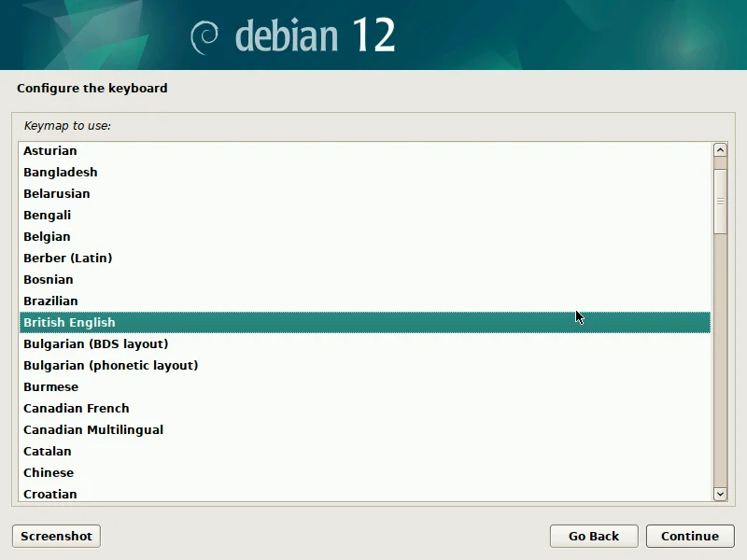
Task: Click the scrollbar track below the thumb
Action: (720, 360)
